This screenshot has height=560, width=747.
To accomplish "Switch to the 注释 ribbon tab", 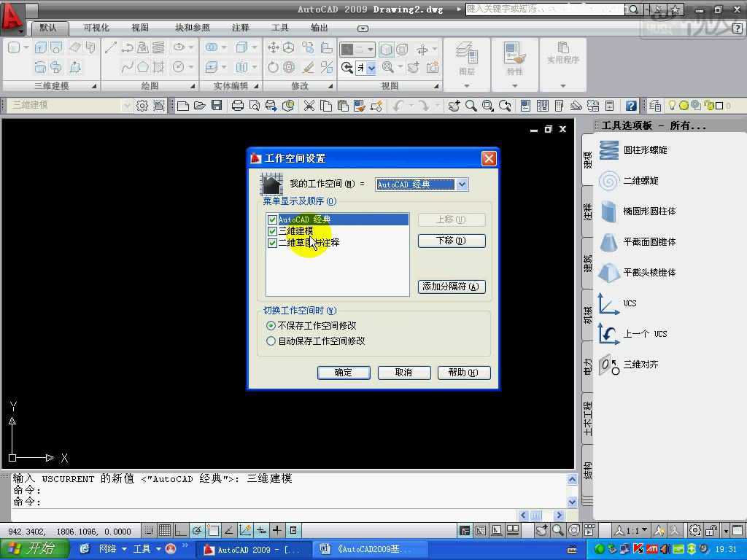I will click(x=241, y=28).
